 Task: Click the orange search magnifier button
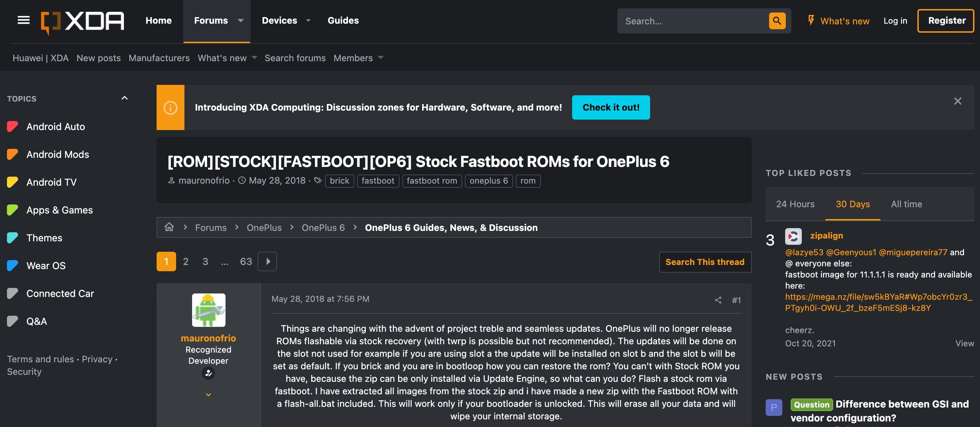point(776,21)
